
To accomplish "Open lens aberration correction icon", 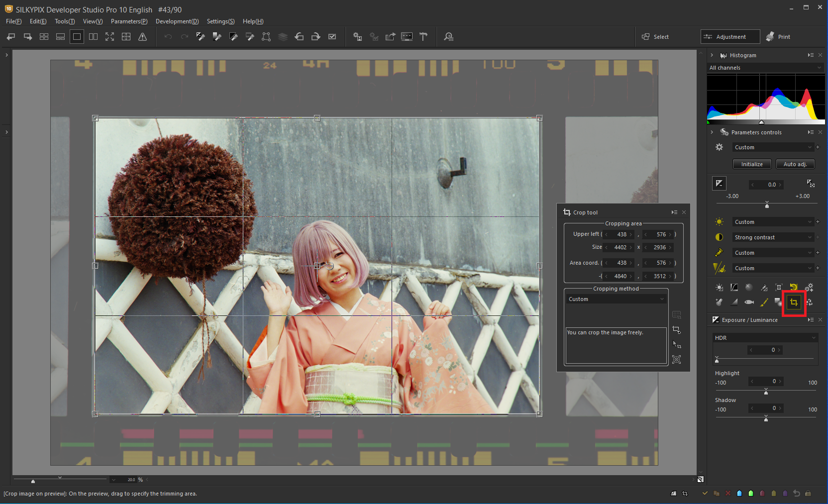I will click(779, 287).
